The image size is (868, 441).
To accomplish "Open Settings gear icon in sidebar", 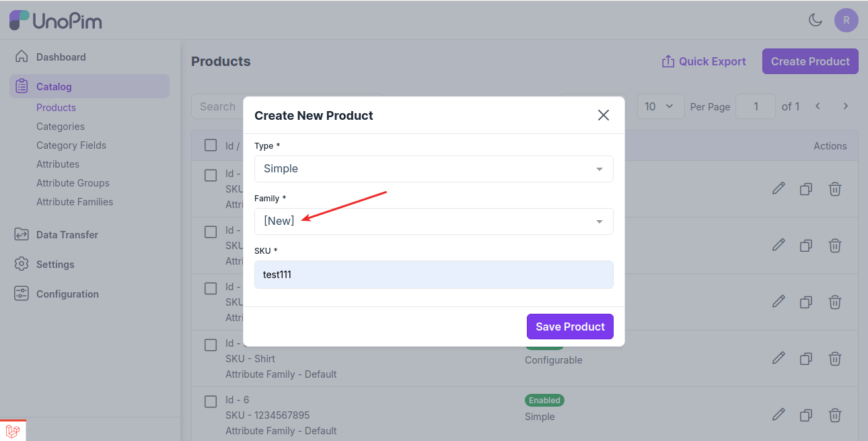I will pos(22,264).
